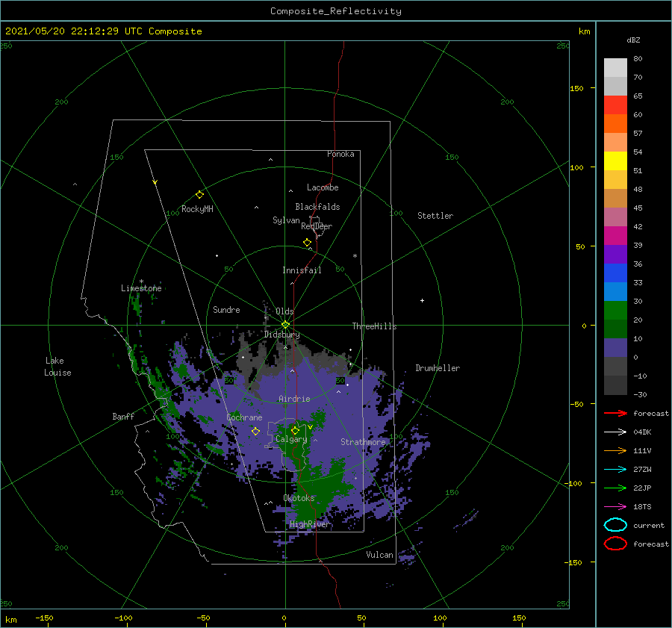Click the Banff label on the map
The image size is (672, 628).
point(123,416)
